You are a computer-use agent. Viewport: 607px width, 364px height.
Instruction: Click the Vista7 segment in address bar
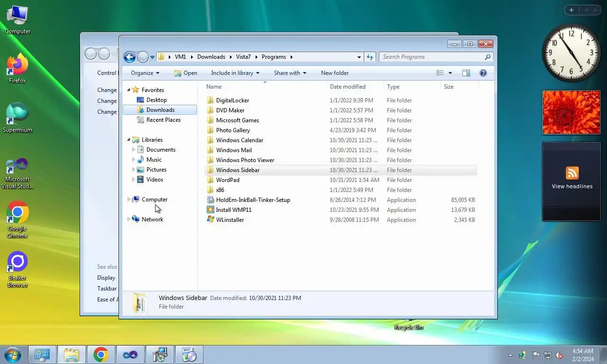coord(243,57)
